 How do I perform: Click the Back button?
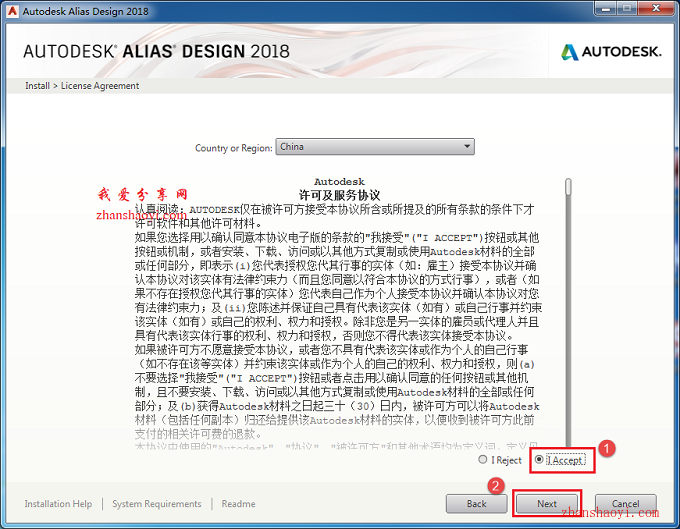tap(476, 503)
